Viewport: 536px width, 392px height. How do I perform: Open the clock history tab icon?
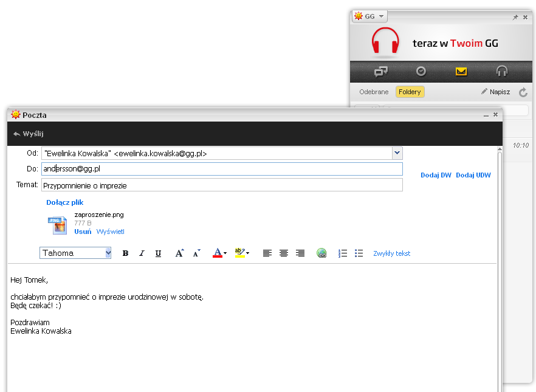(421, 72)
